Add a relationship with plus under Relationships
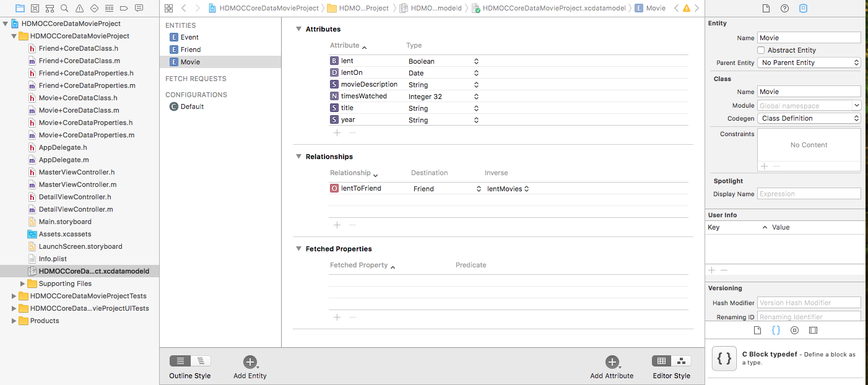Viewport: 868px width, 385px height. [x=337, y=225]
